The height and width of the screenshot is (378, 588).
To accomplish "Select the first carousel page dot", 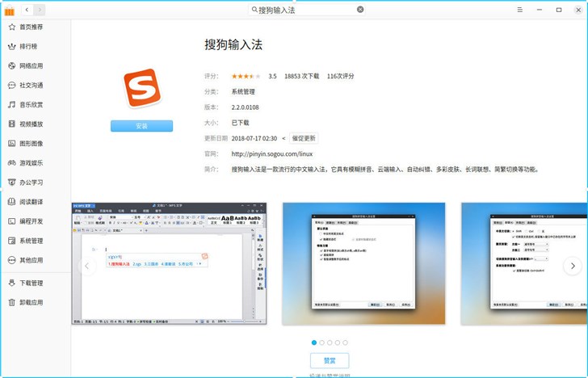I will click(x=314, y=342).
